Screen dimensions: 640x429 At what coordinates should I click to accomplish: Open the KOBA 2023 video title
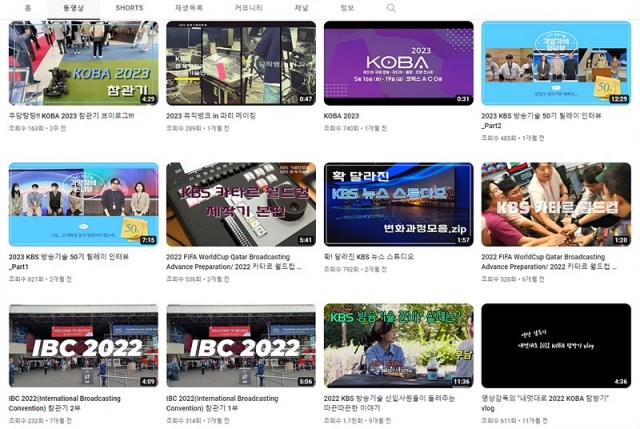[341, 116]
